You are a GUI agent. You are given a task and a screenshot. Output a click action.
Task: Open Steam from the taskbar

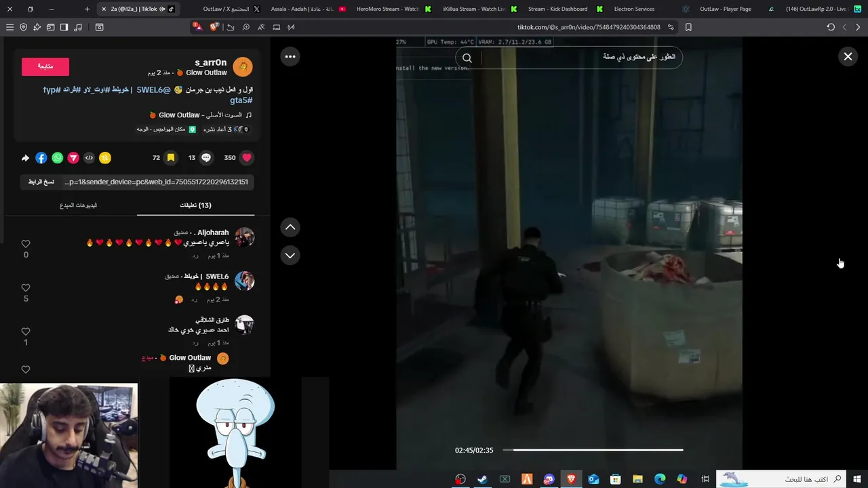pos(482,479)
